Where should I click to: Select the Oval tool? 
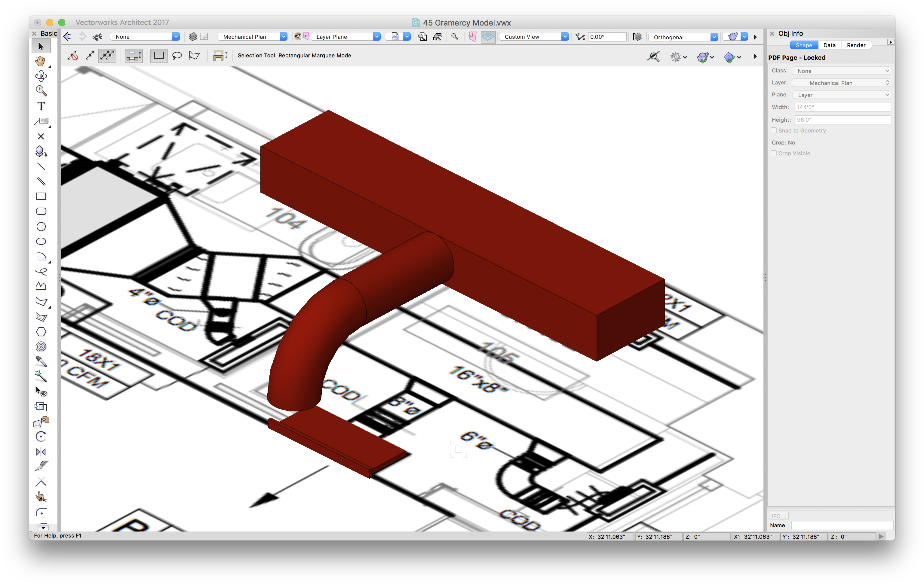pos(41,242)
